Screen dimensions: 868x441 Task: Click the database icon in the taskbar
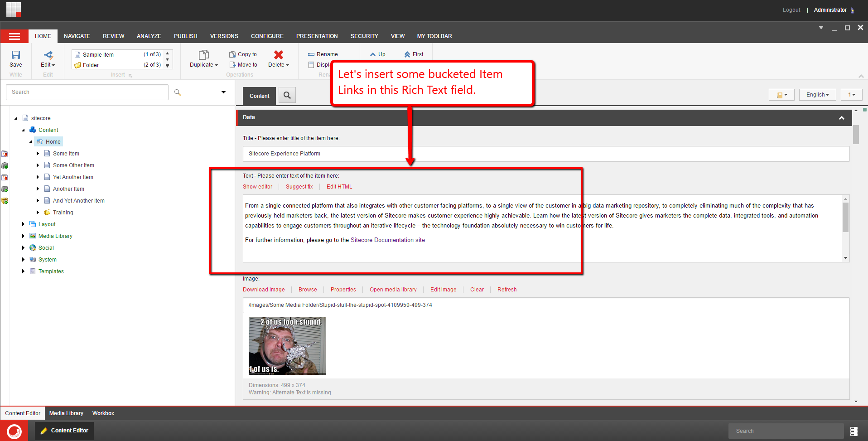point(854,431)
